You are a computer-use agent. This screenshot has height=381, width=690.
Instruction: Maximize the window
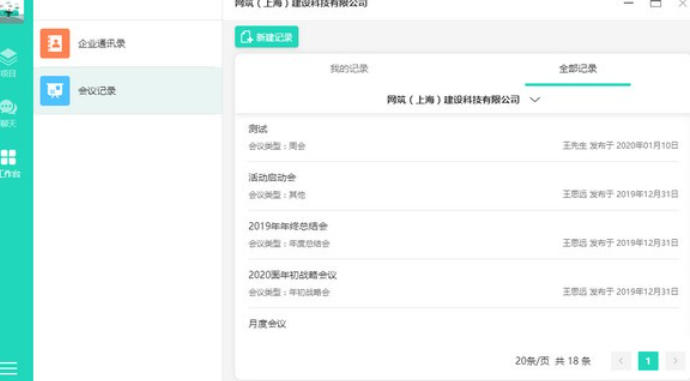click(x=656, y=4)
